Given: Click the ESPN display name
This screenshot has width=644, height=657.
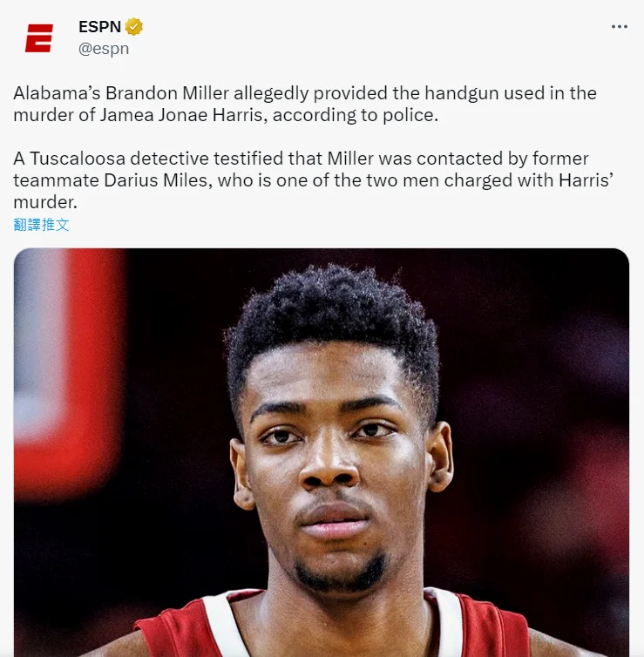Looking at the screenshot, I should (x=99, y=27).
